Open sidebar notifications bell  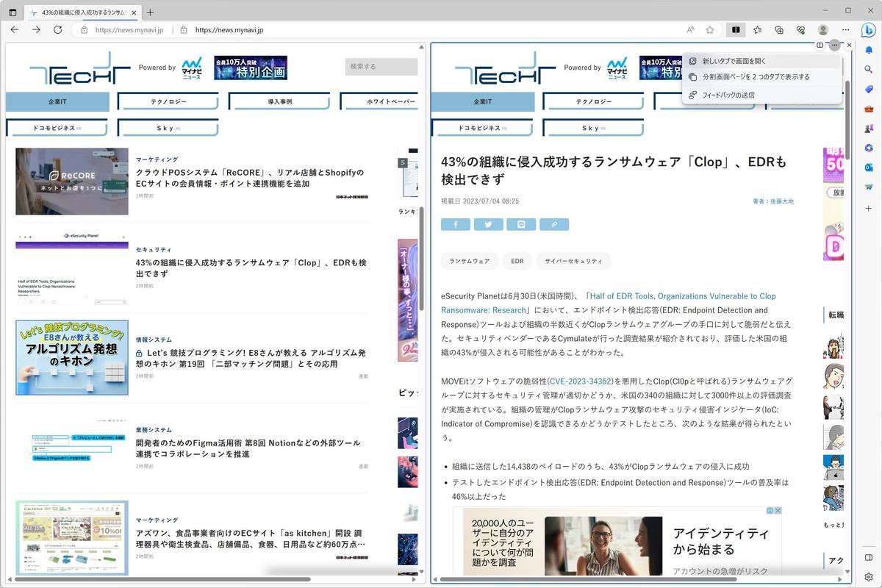click(868, 50)
